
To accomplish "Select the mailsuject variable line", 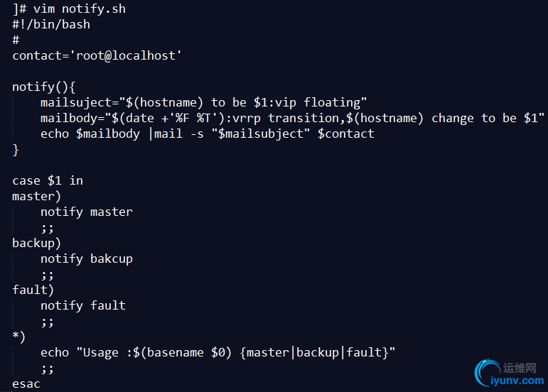I will point(203,102).
